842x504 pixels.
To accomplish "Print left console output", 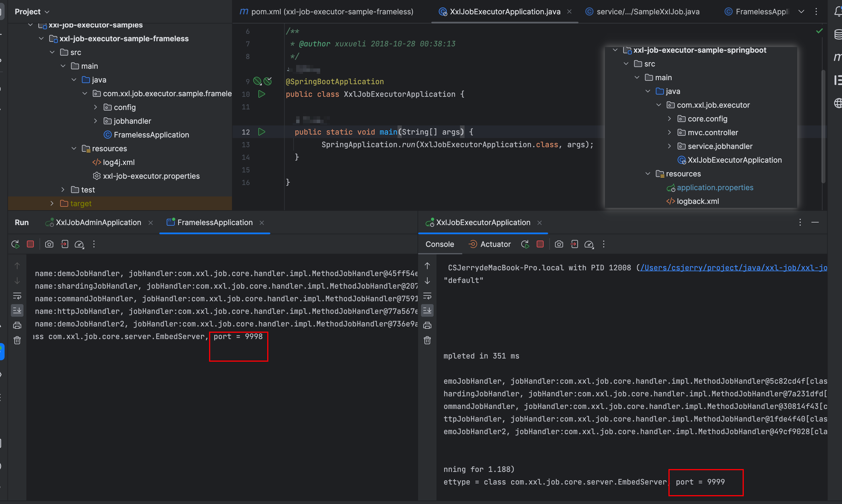I will (x=17, y=325).
